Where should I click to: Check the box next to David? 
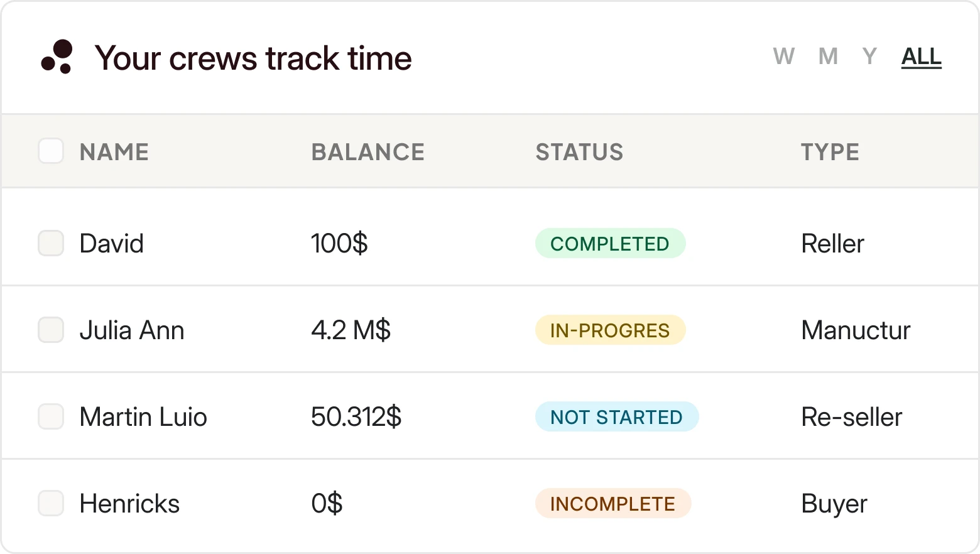[51, 243]
